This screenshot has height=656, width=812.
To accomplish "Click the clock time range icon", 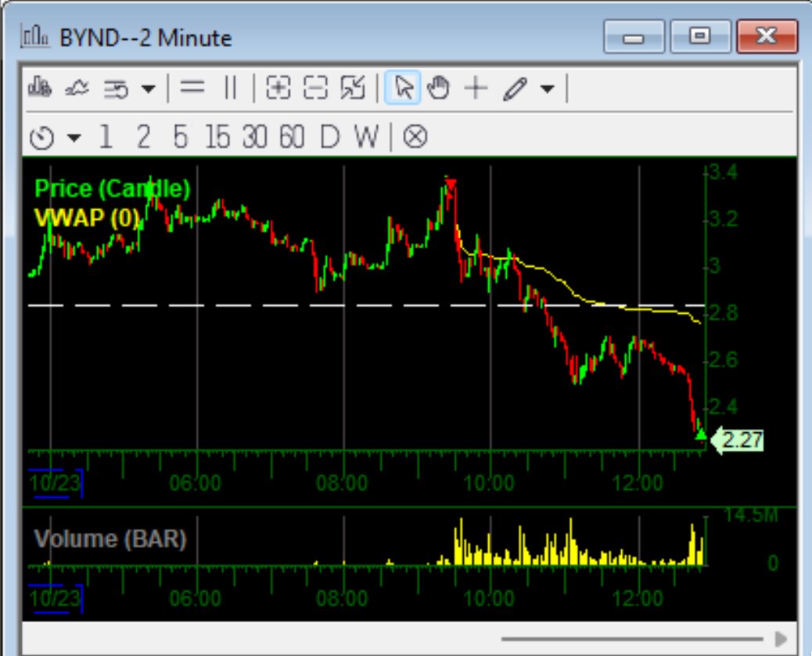I will pos(42,138).
